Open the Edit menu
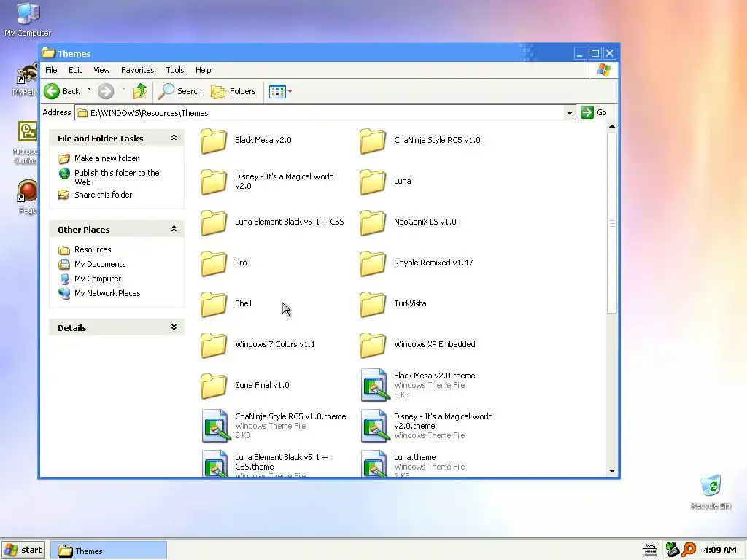Image resolution: width=747 pixels, height=560 pixels. tap(75, 70)
